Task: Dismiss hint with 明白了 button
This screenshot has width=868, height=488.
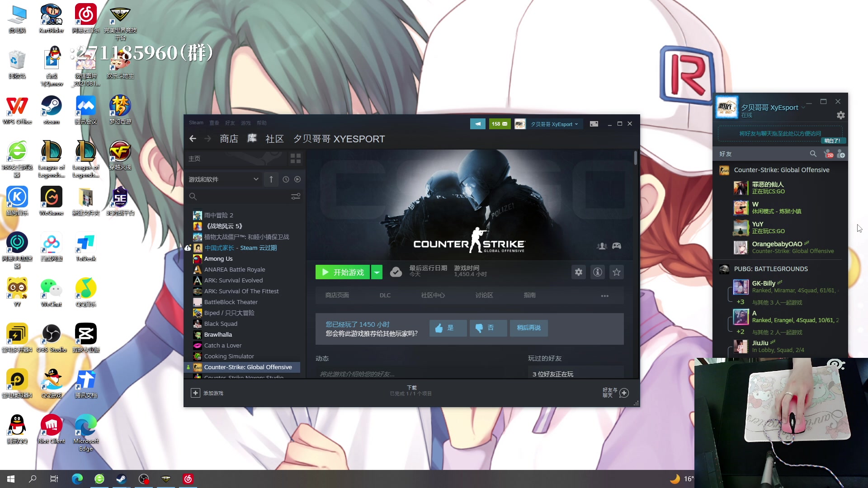Action: (832, 141)
